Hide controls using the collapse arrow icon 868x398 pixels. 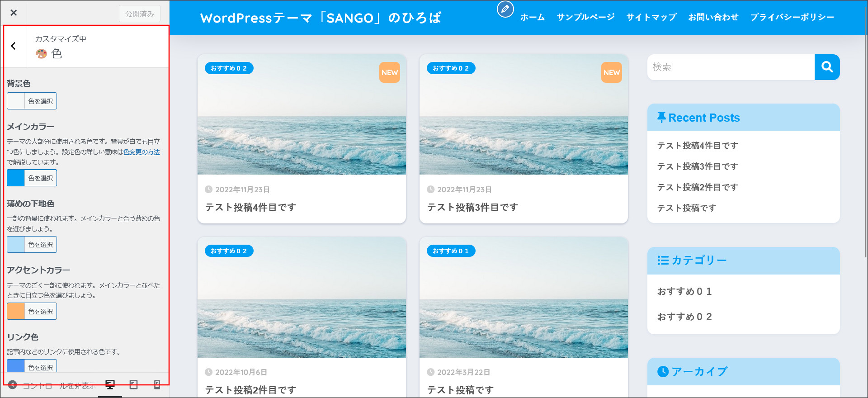click(x=13, y=385)
